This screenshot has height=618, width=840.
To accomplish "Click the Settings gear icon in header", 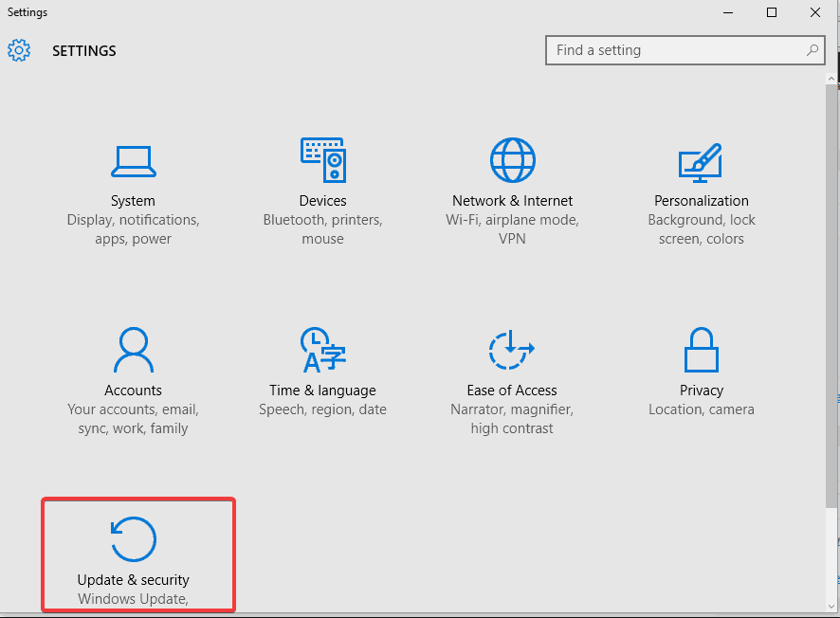I will (19, 50).
